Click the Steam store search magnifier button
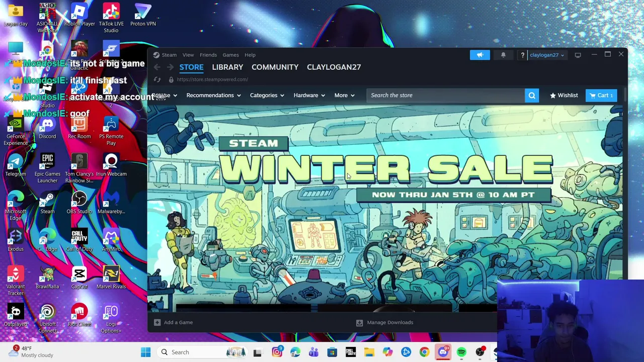 pos(532,95)
